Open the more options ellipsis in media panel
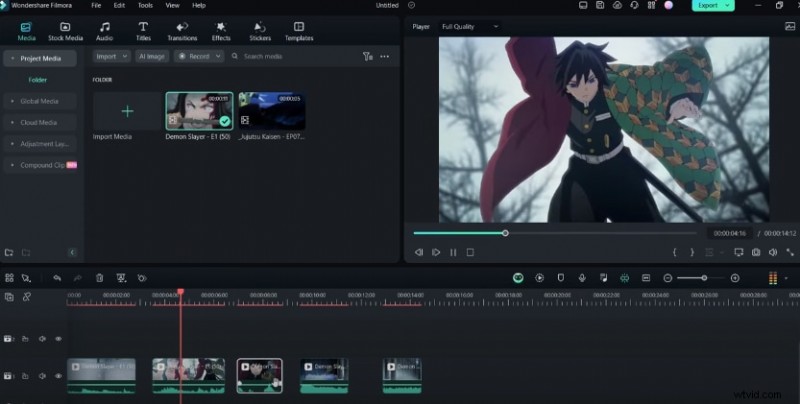This screenshot has height=404, width=800. coord(385,56)
